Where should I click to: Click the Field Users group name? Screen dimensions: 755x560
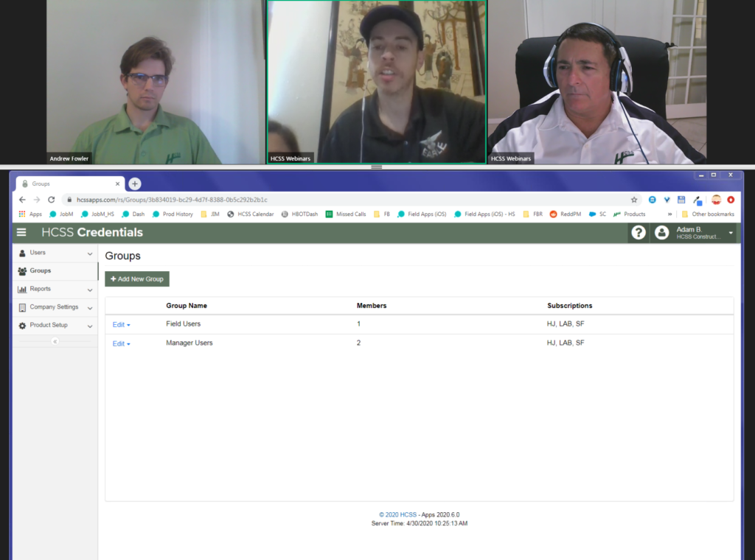click(183, 323)
